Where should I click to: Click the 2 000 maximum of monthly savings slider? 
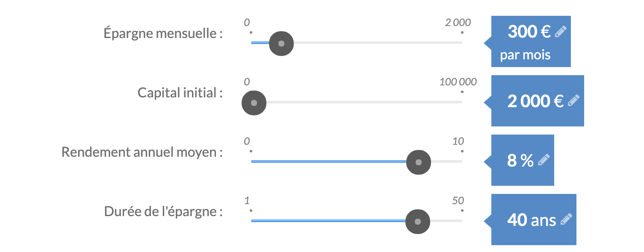tap(458, 23)
